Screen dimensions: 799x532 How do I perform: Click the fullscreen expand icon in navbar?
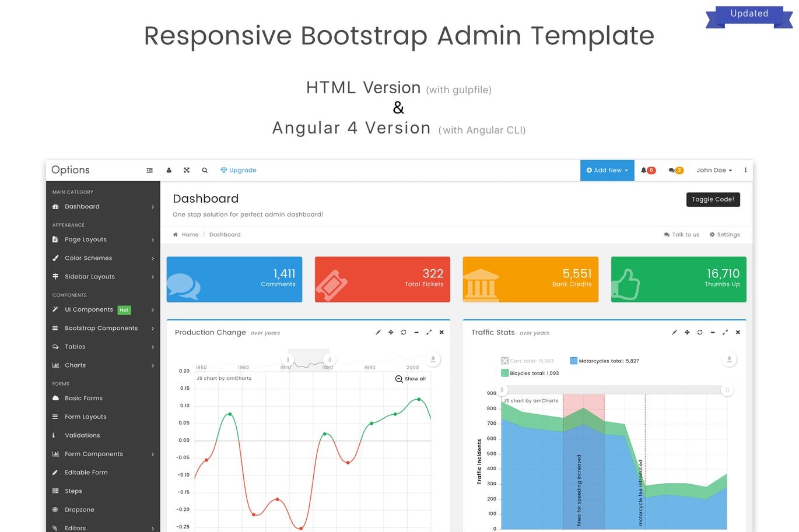(x=187, y=170)
